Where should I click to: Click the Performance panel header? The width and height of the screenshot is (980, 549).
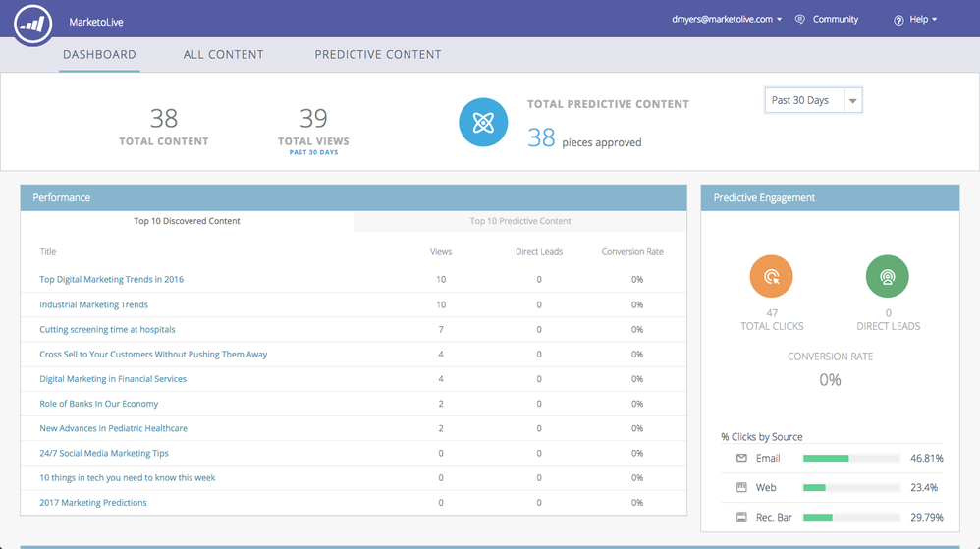354,197
